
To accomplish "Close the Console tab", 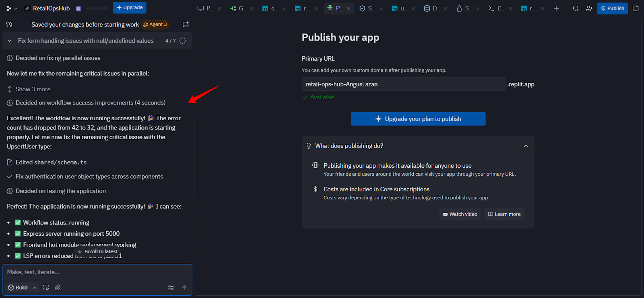I will coord(510,8).
